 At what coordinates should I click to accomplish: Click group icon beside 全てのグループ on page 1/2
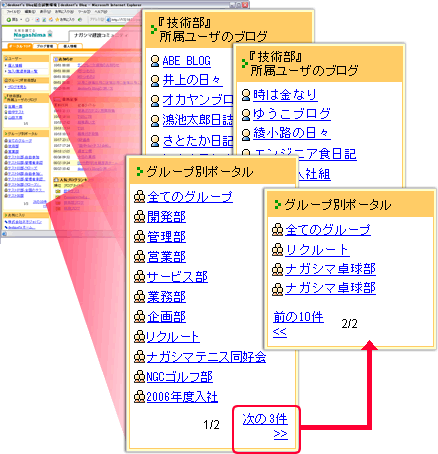pos(139,197)
